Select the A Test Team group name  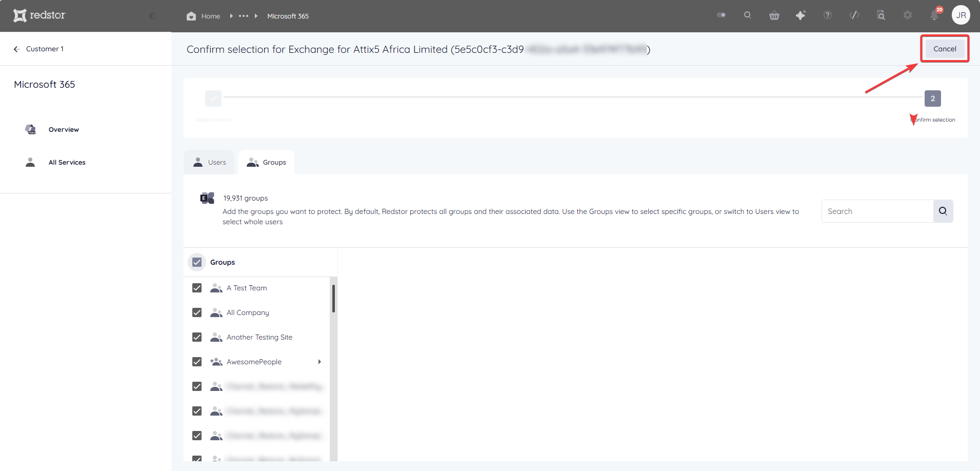247,288
